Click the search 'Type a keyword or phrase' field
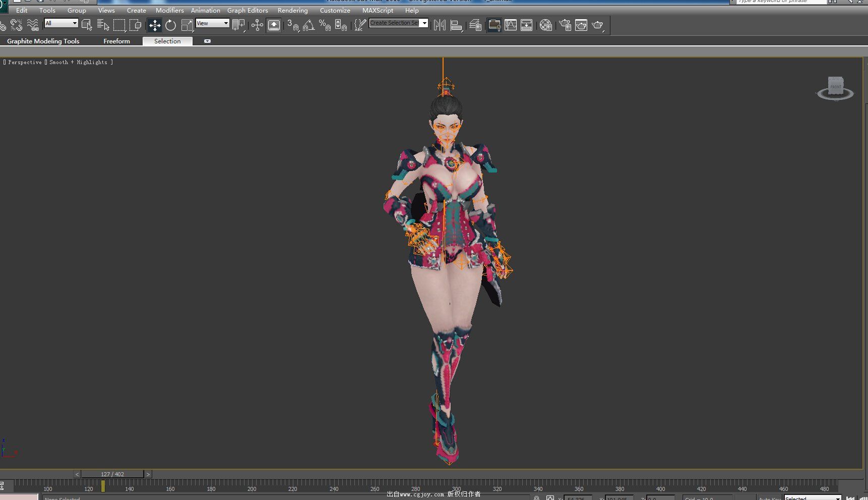 781,2
